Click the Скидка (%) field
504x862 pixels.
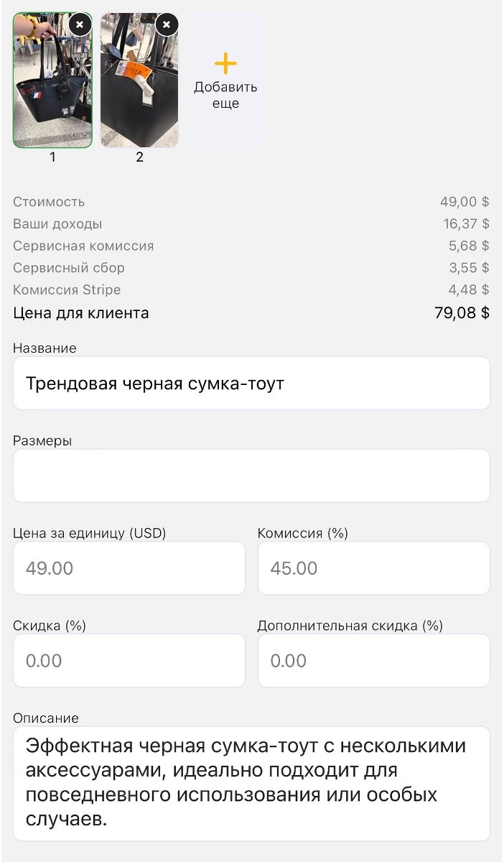[x=129, y=660]
